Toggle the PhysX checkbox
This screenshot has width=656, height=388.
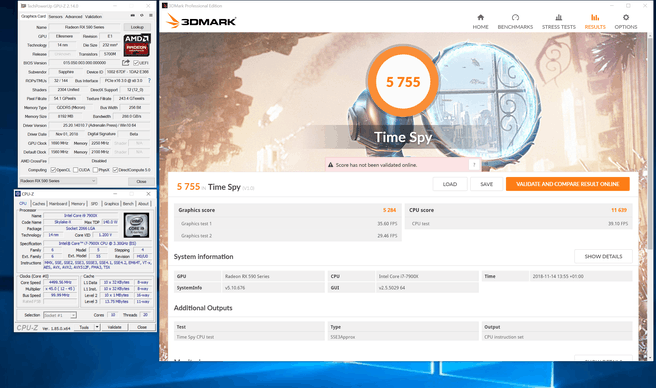click(x=95, y=170)
